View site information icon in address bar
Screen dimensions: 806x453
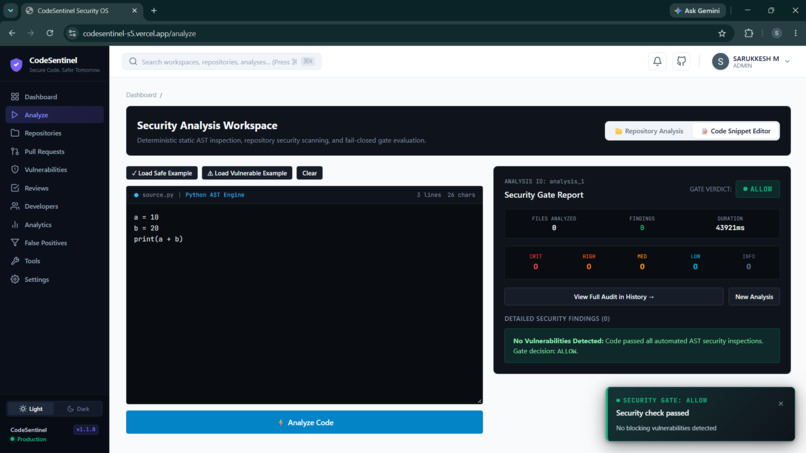(x=72, y=33)
